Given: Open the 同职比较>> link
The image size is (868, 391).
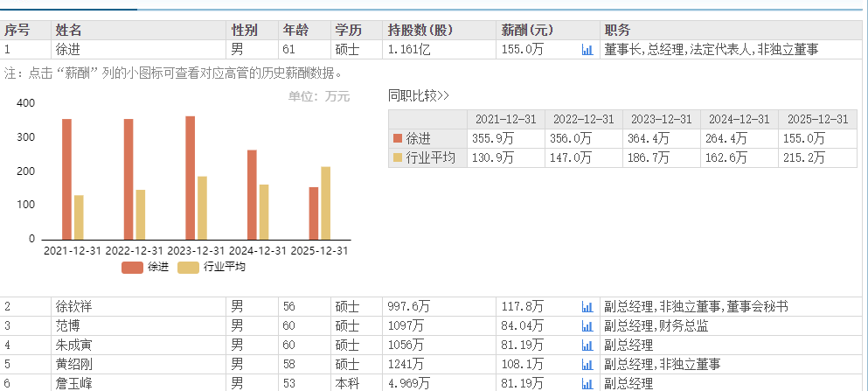Looking at the screenshot, I should click(x=419, y=96).
